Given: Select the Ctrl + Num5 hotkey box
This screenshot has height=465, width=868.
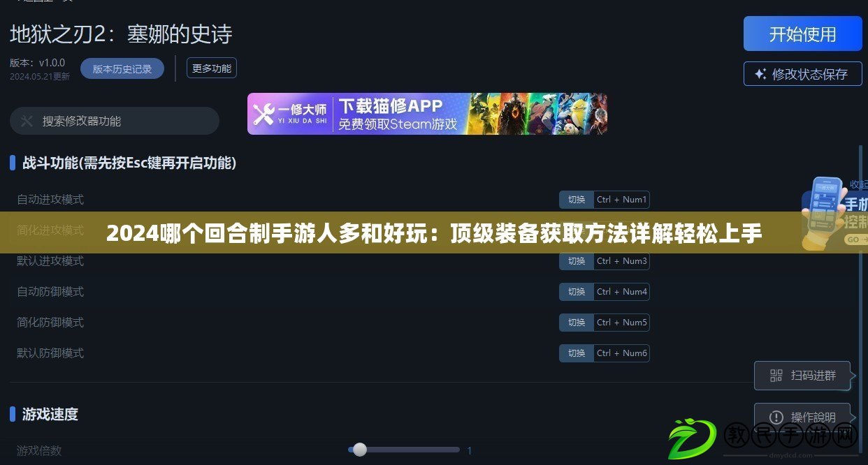Looking at the screenshot, I should [622, 323].
